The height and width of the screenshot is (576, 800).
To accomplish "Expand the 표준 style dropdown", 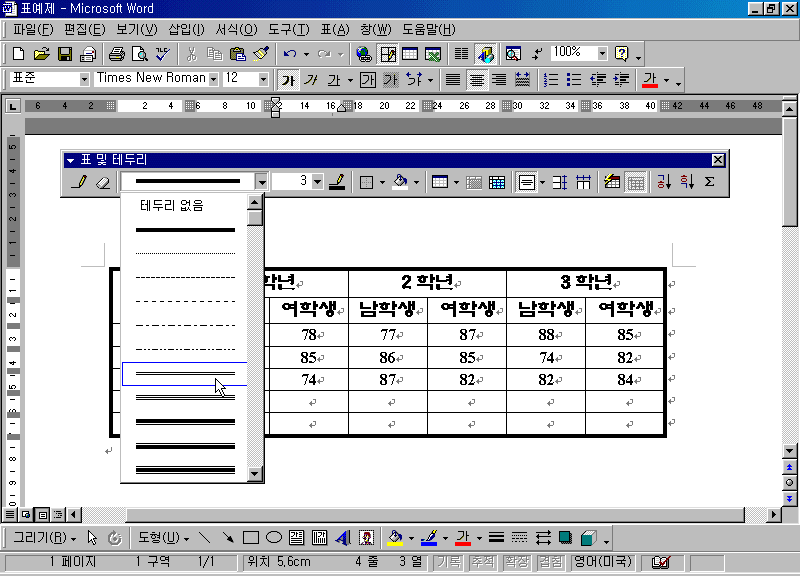I will [84, 79].
